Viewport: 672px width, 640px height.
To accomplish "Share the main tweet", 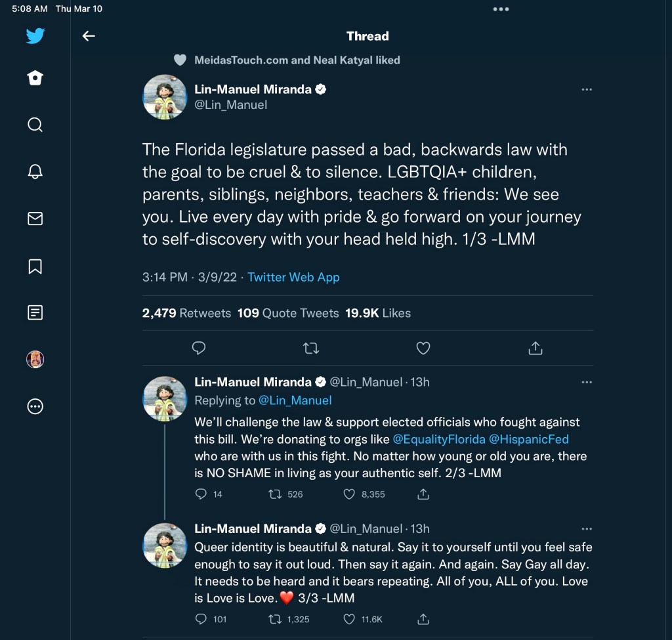I will pos(535,348).
